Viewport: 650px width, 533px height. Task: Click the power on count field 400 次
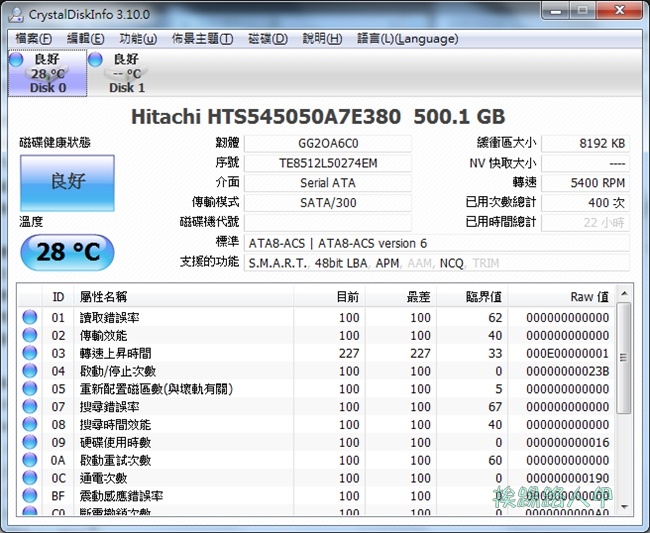[585, 203]
